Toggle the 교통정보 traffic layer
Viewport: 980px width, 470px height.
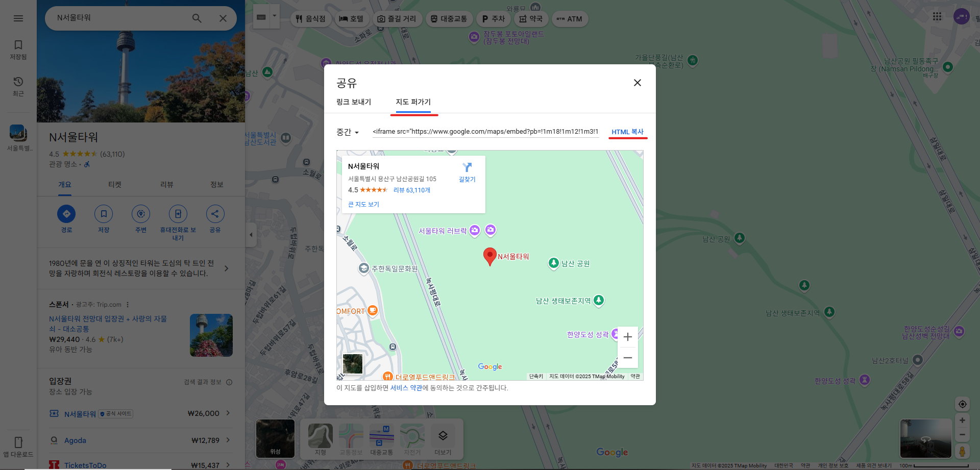point(351,439)
